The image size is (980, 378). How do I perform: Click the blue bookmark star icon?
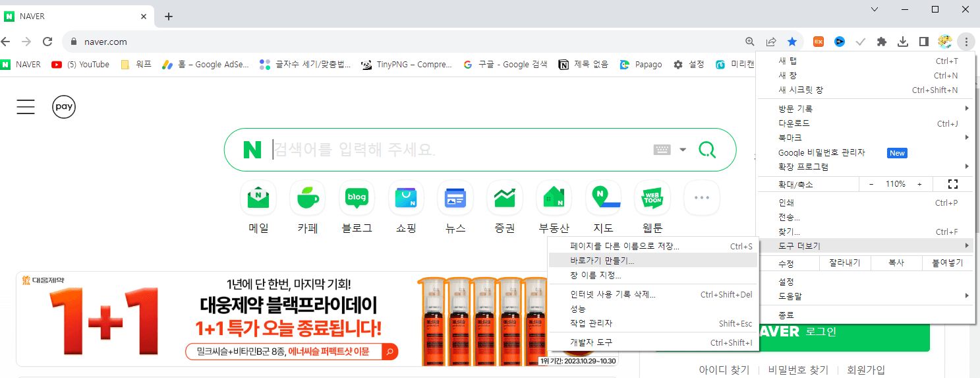792,42
